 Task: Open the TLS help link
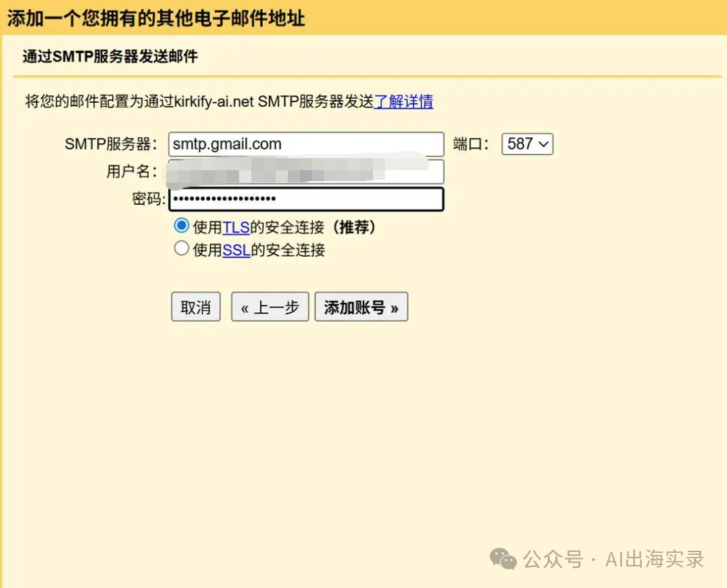click(236, 228)
